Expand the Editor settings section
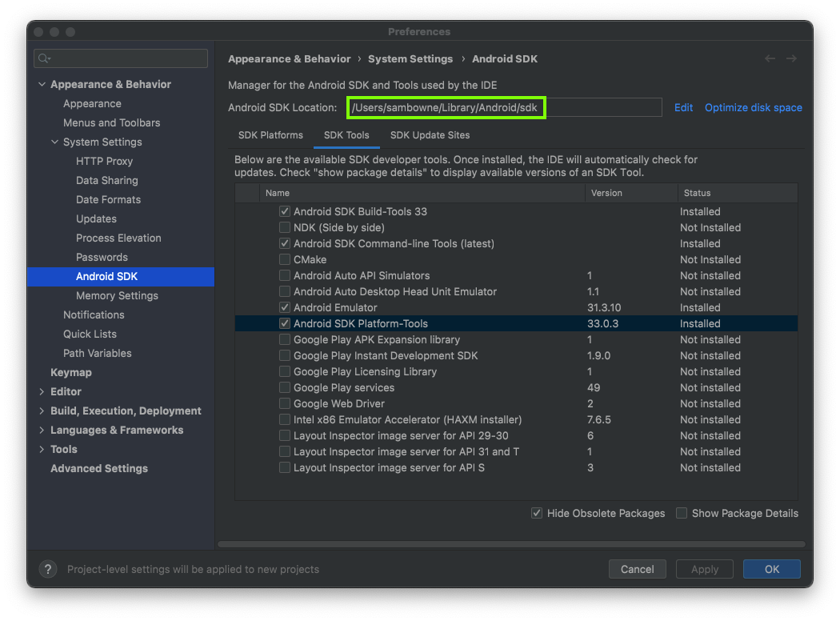840x621 pixels. 42,391
